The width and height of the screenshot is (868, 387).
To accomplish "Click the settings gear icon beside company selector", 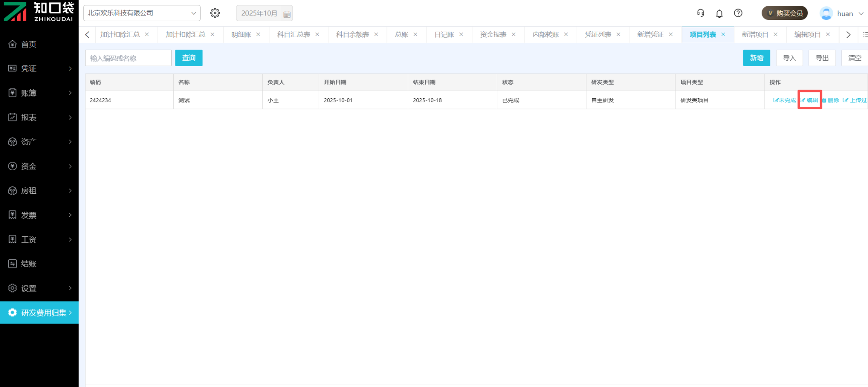I will [215, 13].
